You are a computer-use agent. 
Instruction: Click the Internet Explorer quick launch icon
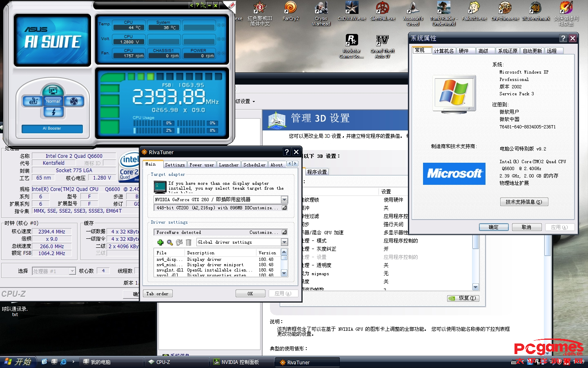click(64, 362)
